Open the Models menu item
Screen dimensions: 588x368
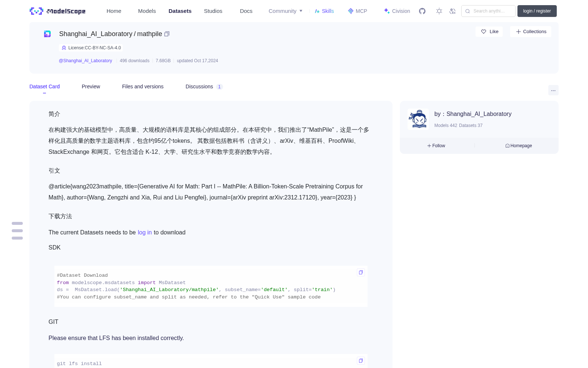tap(147, 11)
